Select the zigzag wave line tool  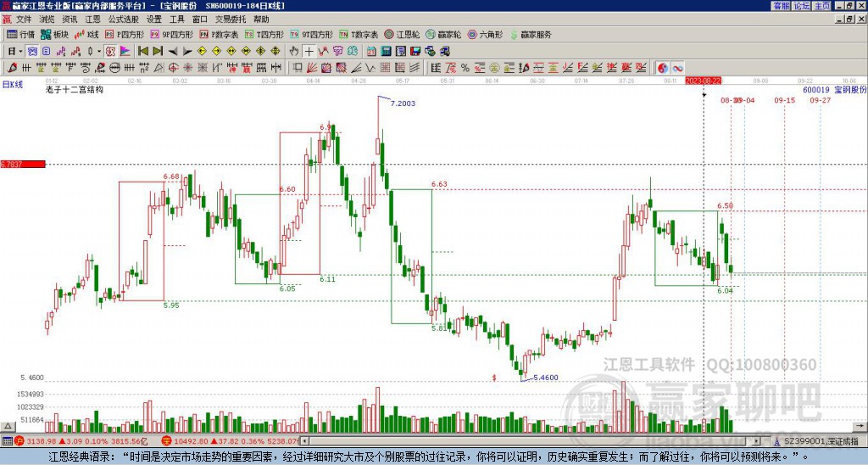point(370,68)
